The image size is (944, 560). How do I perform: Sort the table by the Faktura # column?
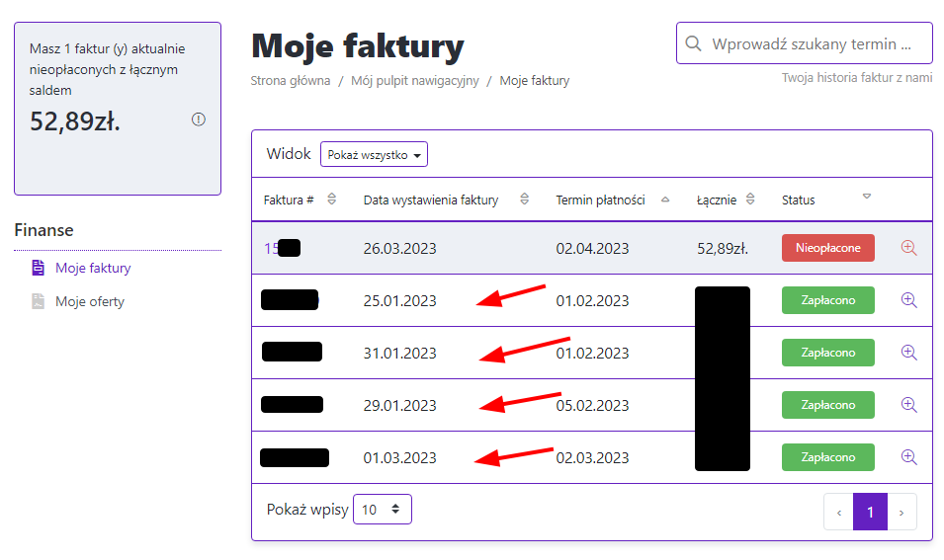point(332,200)
